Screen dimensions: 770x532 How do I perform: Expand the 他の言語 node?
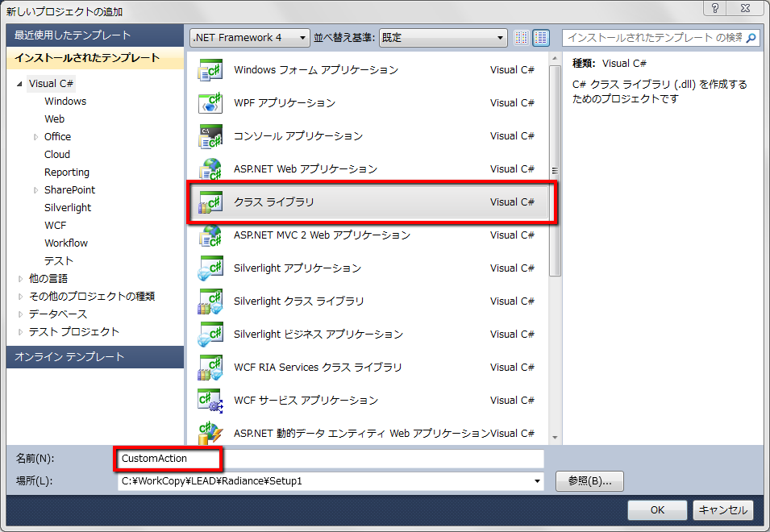pos(20,279)
